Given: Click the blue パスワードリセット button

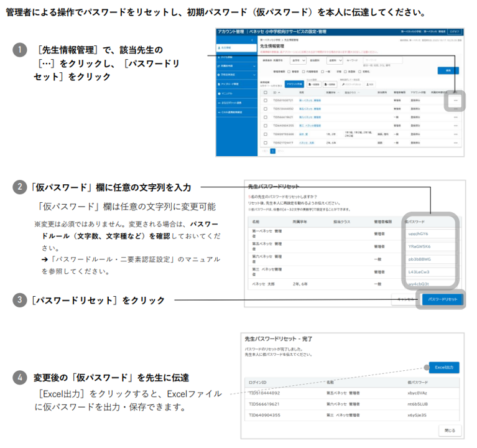Looking at the screenshot, I should (442, 299).
